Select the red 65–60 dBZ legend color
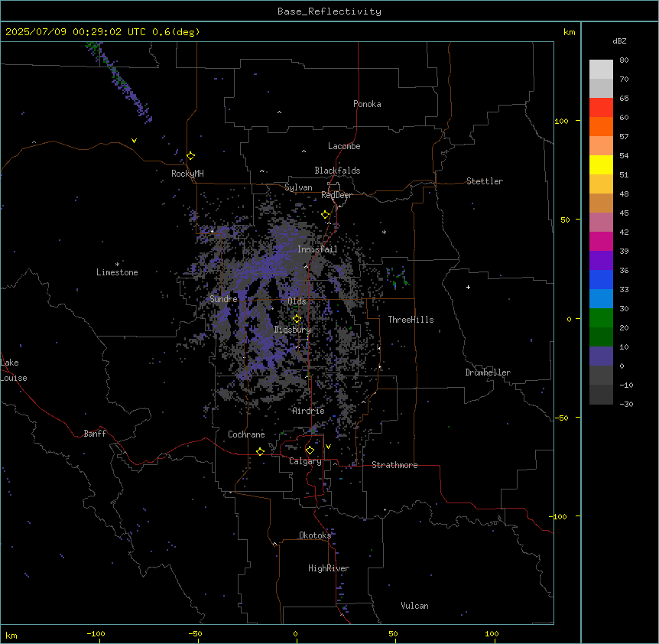Viewport: 659px width, 644px height. pyautogui.click(x=601, y=108)
